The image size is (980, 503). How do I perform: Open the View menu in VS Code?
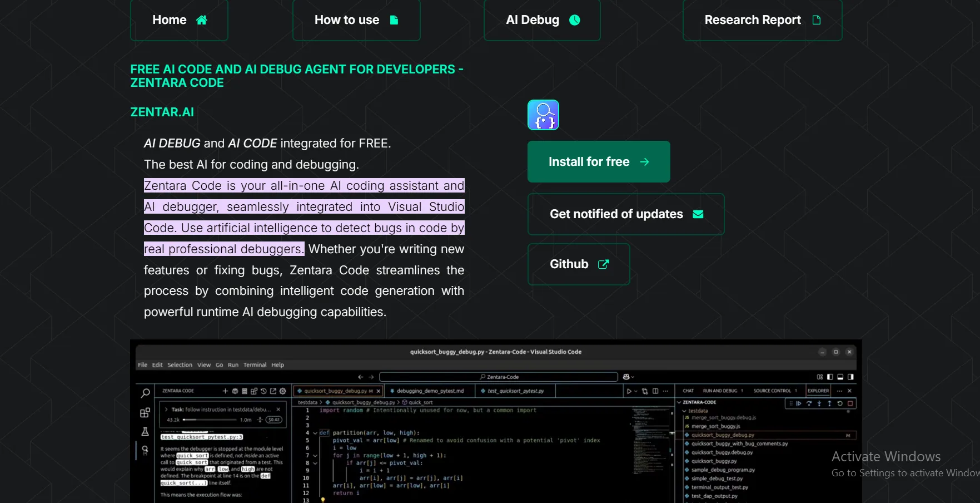click(x=204, y=365)
